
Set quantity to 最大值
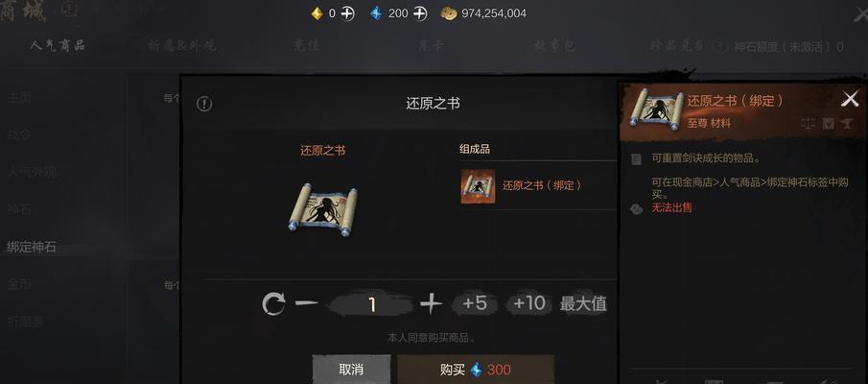583,303
